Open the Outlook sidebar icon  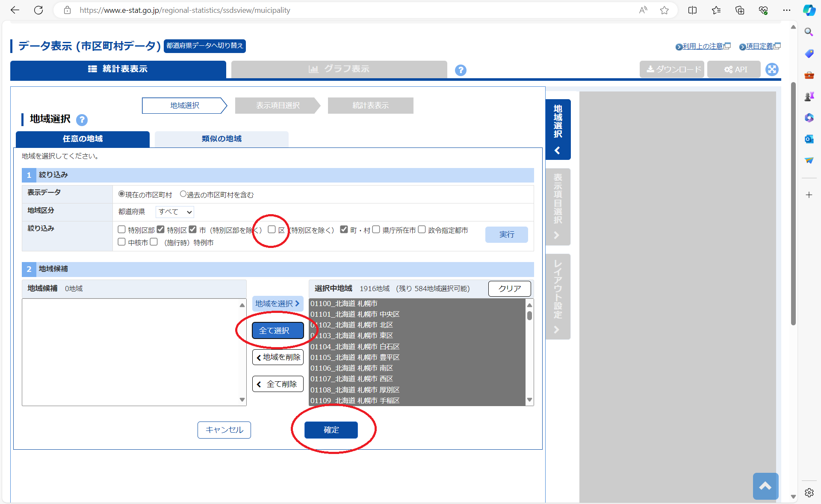pyautogui.click(x=809, y=139)
